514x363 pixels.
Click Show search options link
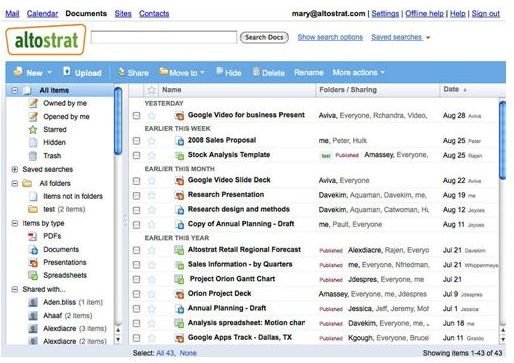[x=330, y=37]
